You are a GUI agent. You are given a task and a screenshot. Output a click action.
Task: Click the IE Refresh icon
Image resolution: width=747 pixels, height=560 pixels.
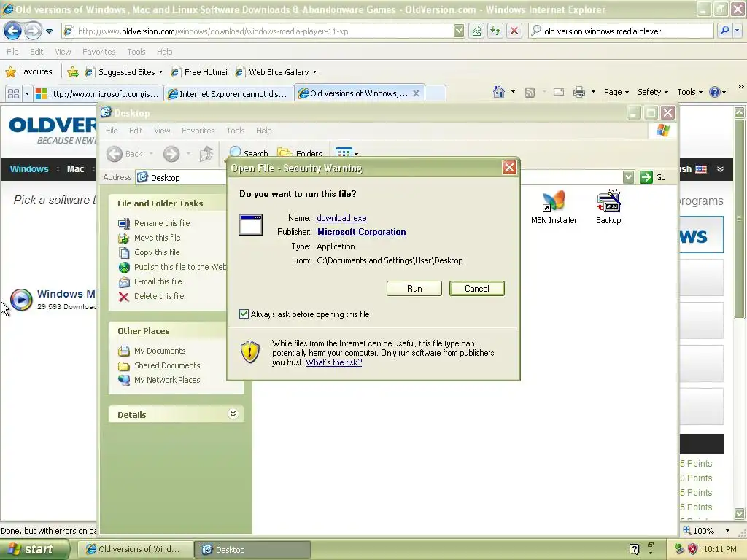point(495,31)
